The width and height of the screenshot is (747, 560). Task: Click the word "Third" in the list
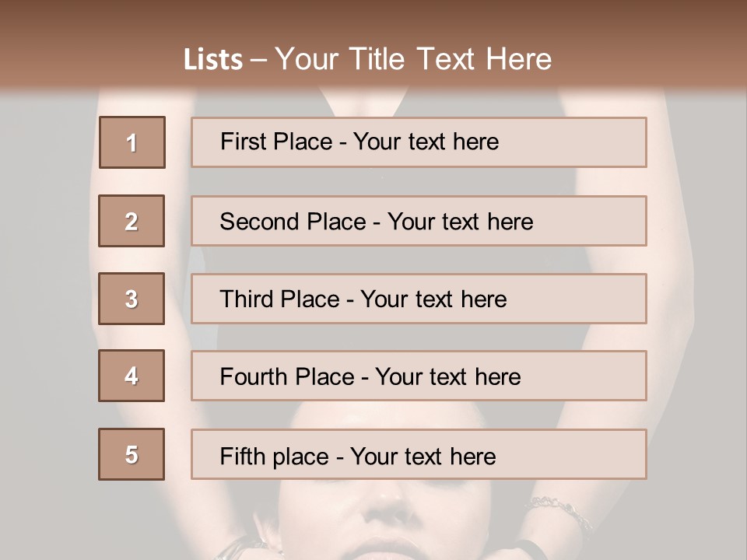(247, 299)
